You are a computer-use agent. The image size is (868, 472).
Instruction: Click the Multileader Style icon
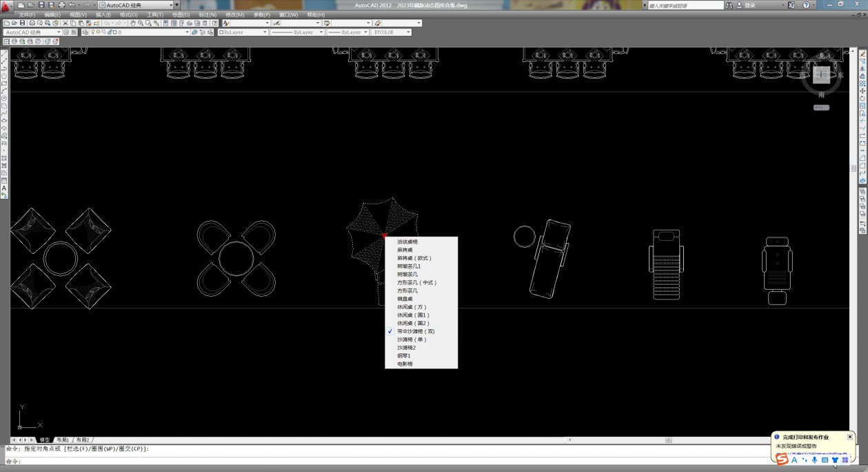(377, 23)
